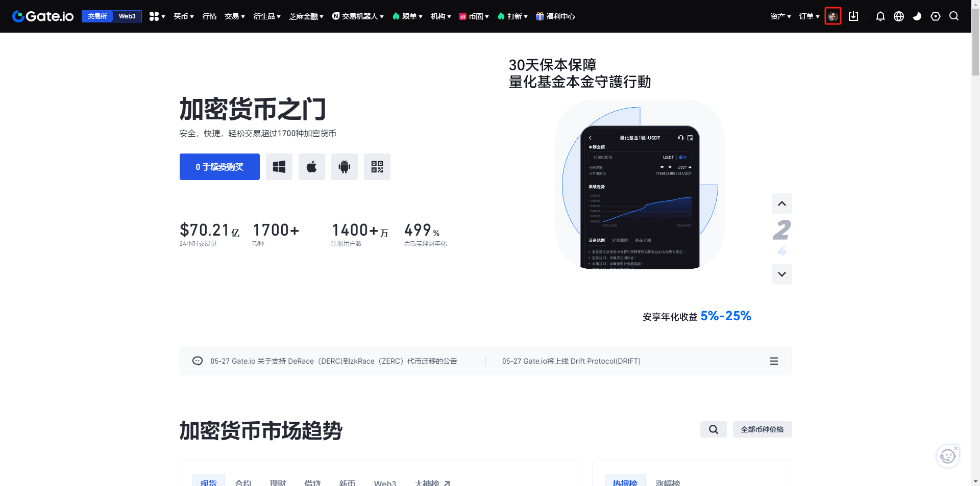Click the 1400+万 registered users stat
Screen dimensions: 980x486
(x=360, y=235)
